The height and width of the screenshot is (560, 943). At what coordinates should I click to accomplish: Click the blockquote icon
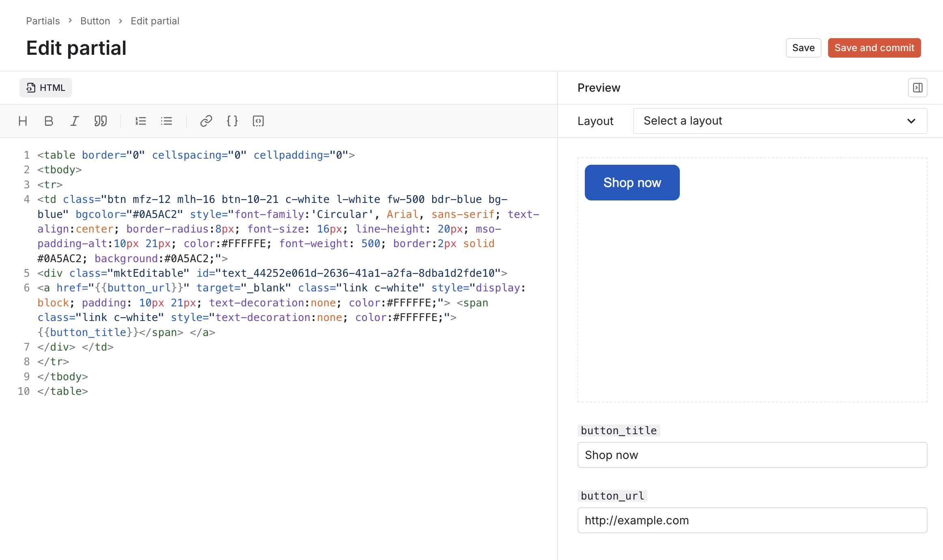pyautogui.click(x=101, y=121)
